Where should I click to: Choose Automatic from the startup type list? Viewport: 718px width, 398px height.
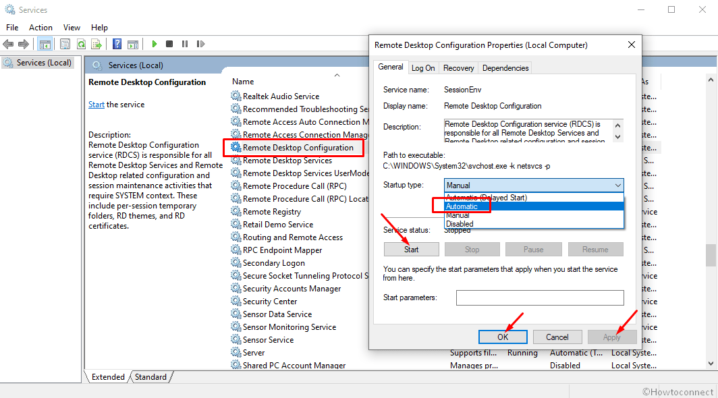[534, 206]
